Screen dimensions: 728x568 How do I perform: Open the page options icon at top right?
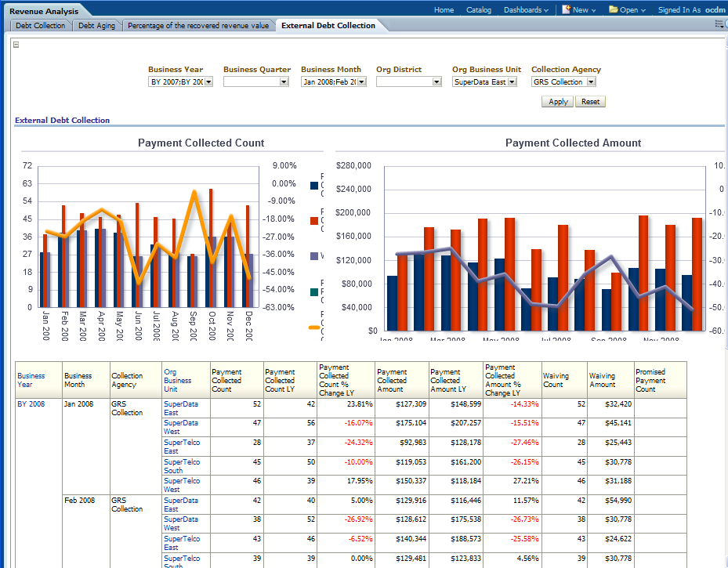click(x=719, y=25)
